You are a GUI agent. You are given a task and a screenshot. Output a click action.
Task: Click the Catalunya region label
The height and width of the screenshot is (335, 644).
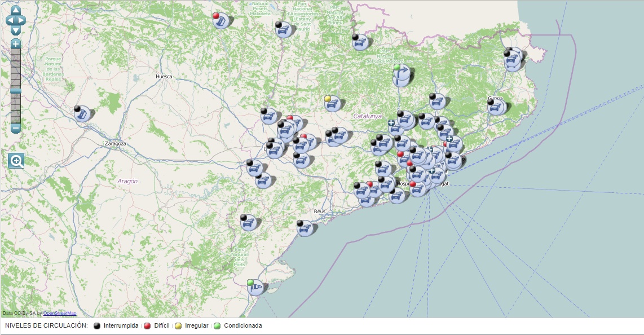coord(368,116)
